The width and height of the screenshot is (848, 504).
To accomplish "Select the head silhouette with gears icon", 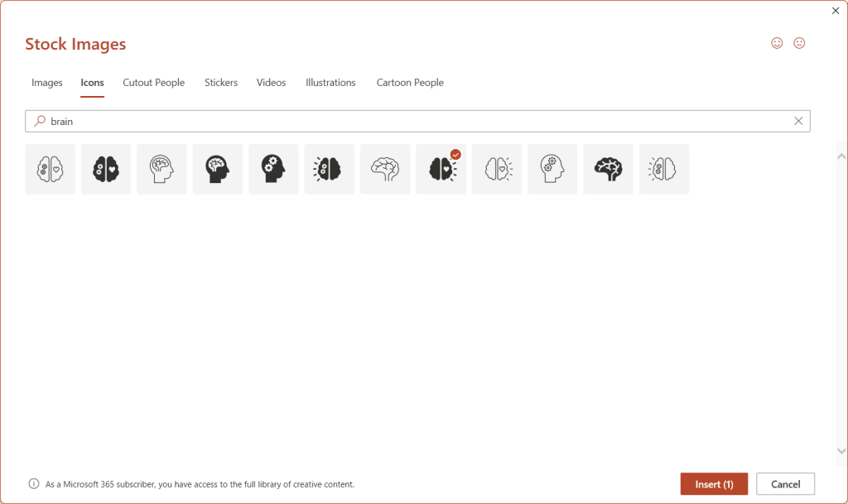I will [273, 169].
